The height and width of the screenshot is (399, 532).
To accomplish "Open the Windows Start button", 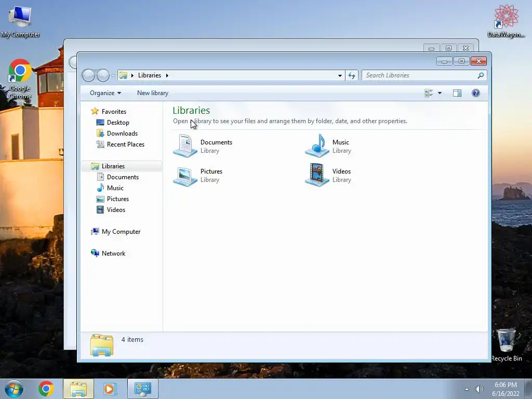I will pos(14,389).
